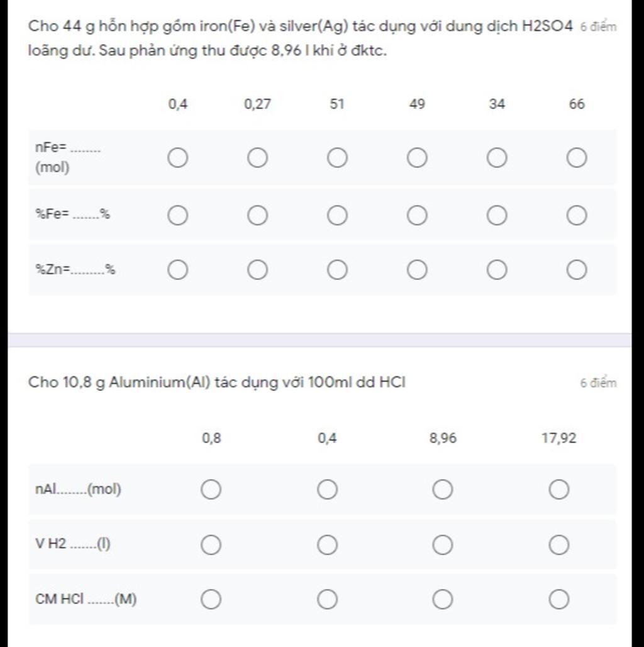The width and height of the screenshot is (644, 647).
Task: Click the iron and silver question text
Action: 300,38
